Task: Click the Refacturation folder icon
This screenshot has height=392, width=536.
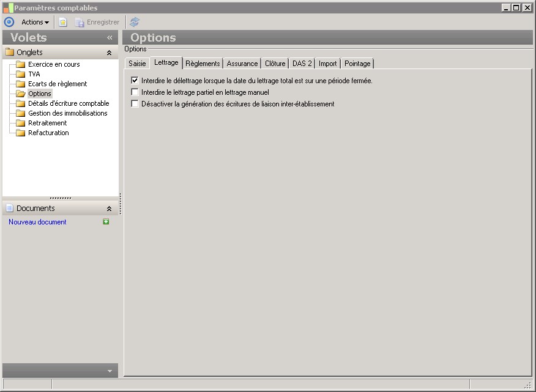Action: pos(21,133)
